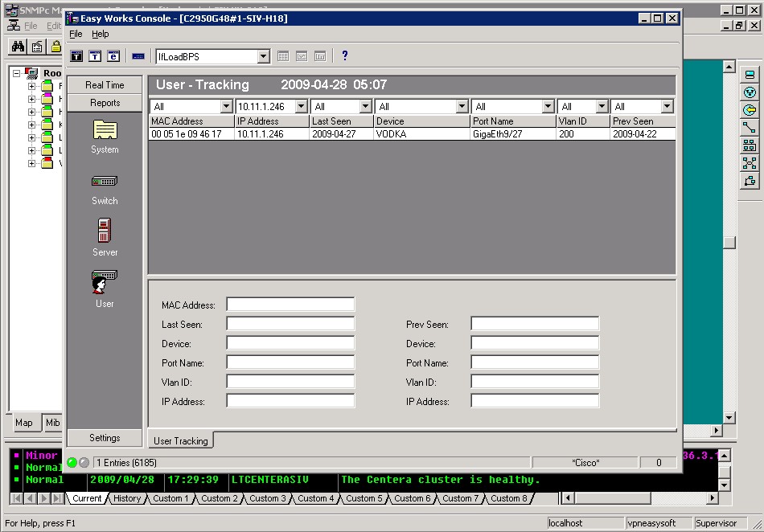Click the green status indicator in console status bar
764x532 pixels.
point(72,462)
